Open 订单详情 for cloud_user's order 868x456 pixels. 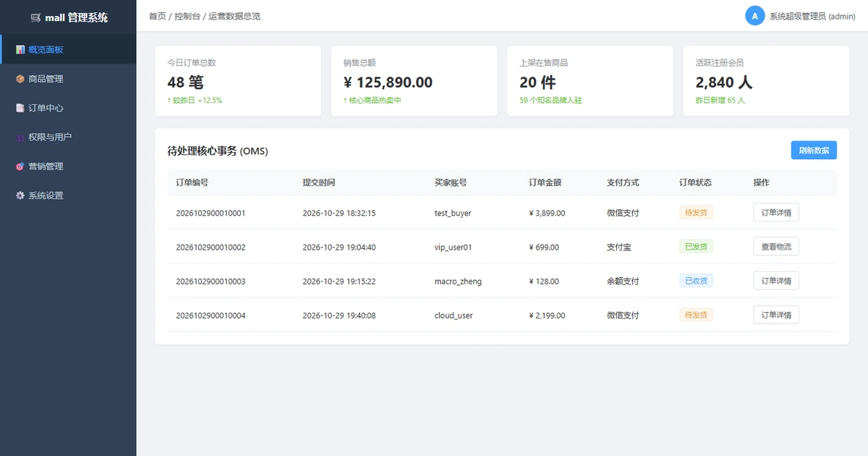point(776,315)
